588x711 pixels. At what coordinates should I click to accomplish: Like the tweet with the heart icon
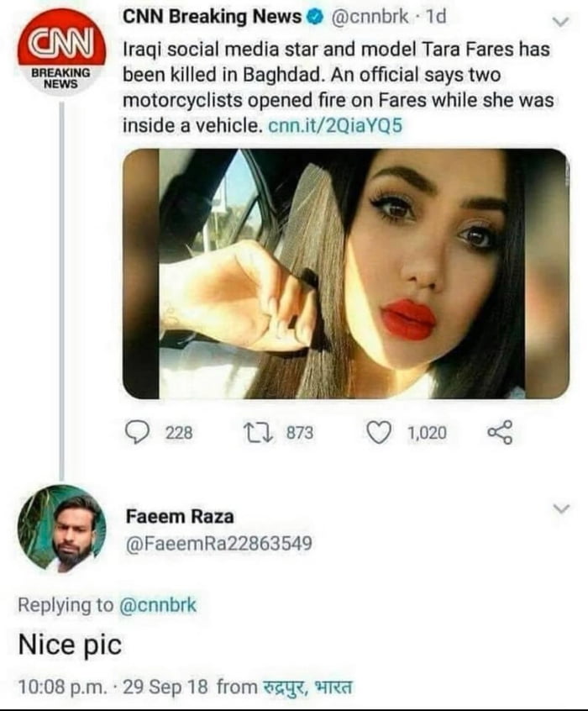(381, 432)
